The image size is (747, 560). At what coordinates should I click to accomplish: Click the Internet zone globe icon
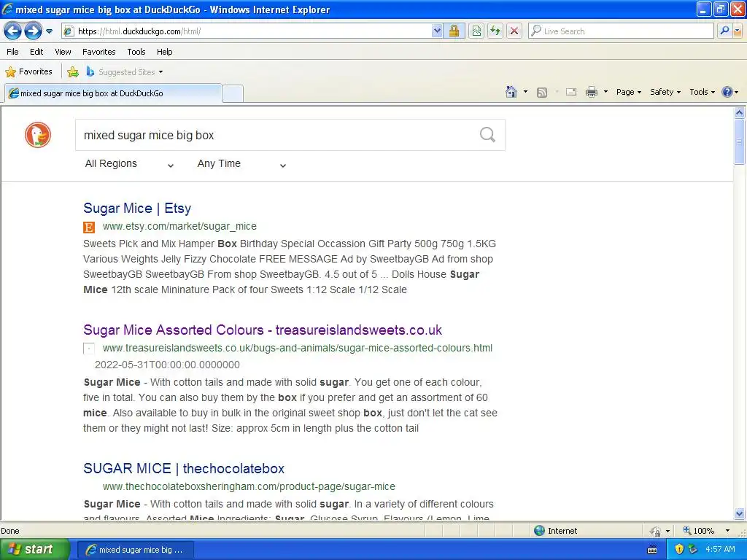click(x=539, y=531)
